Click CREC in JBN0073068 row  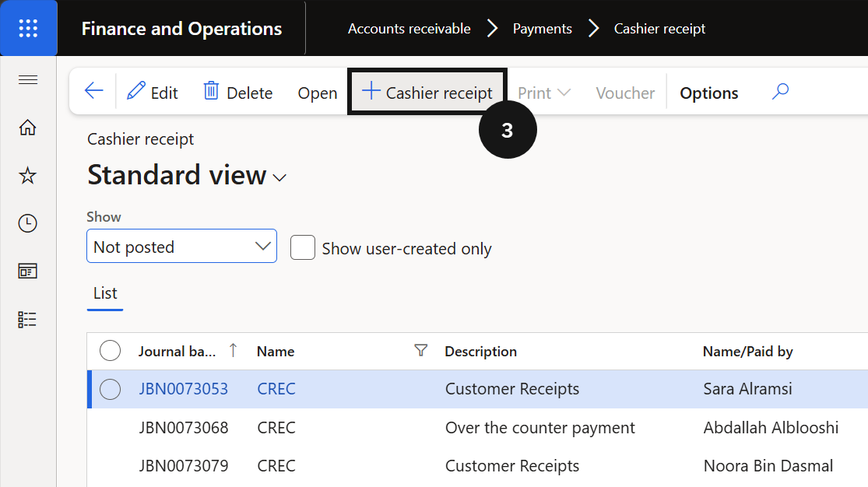click(276, 428)
